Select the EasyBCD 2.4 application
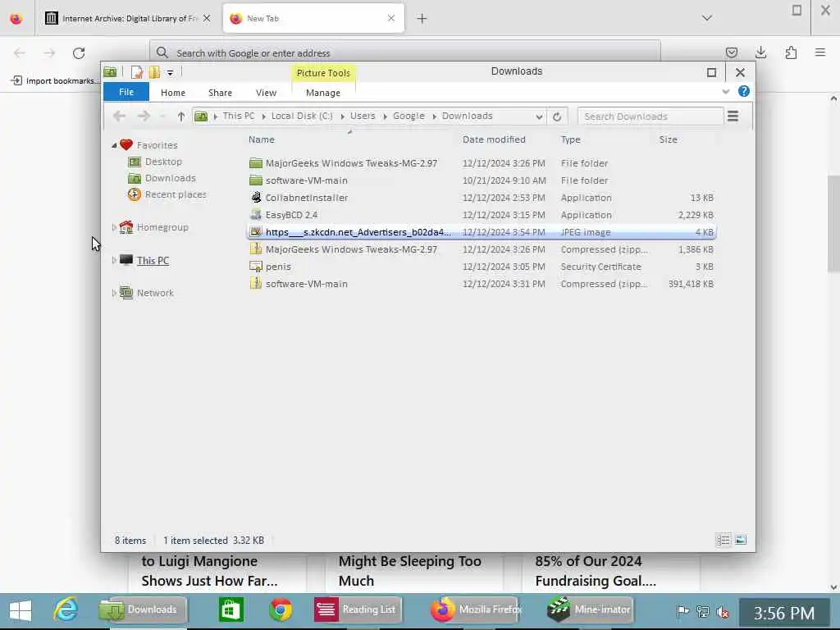Viewport: 840px width, 630px height. (x=482, y=215)
